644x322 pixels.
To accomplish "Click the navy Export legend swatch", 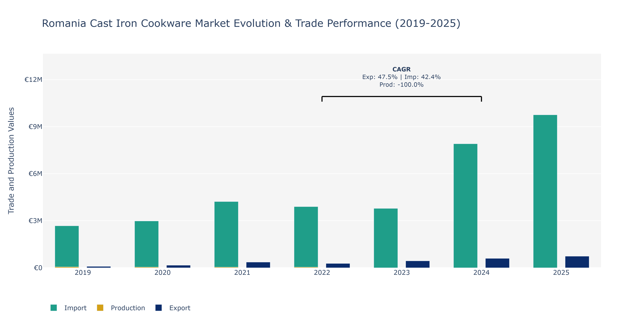I will click(x=158, y=308).
